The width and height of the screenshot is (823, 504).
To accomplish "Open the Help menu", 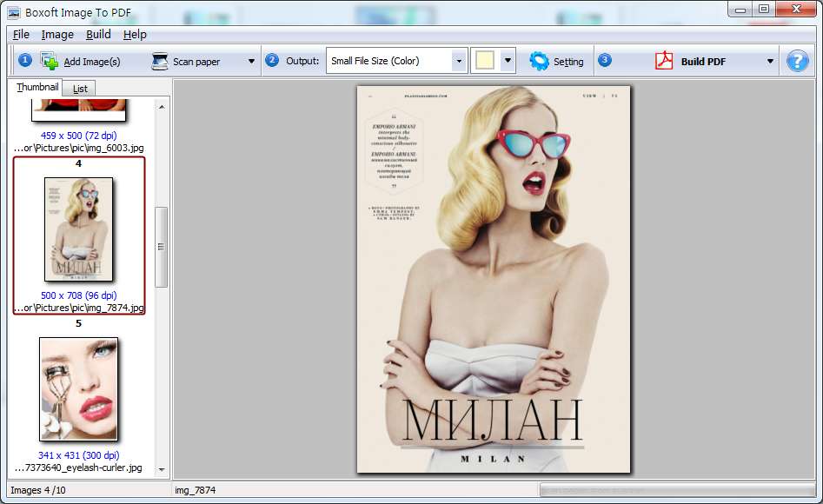I will pyautogui.click(x=135, y=34).
